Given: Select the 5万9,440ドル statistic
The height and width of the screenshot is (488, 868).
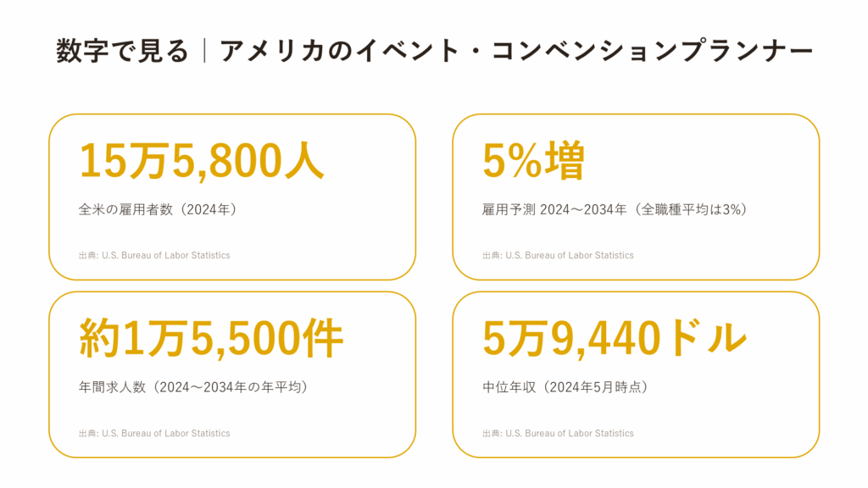Looking at the screenshot, I should [x=615, y=338].
